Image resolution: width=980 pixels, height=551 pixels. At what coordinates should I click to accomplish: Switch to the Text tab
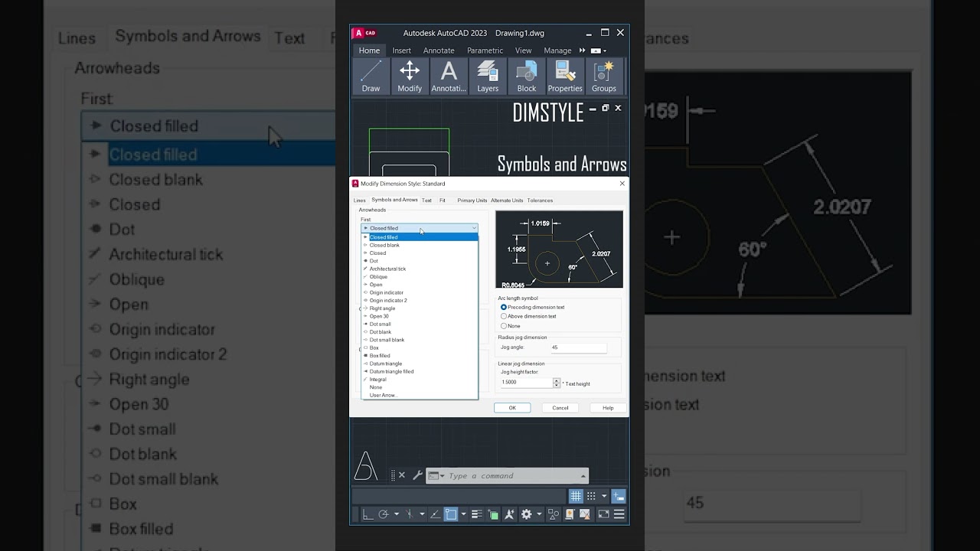click(426, 201)
